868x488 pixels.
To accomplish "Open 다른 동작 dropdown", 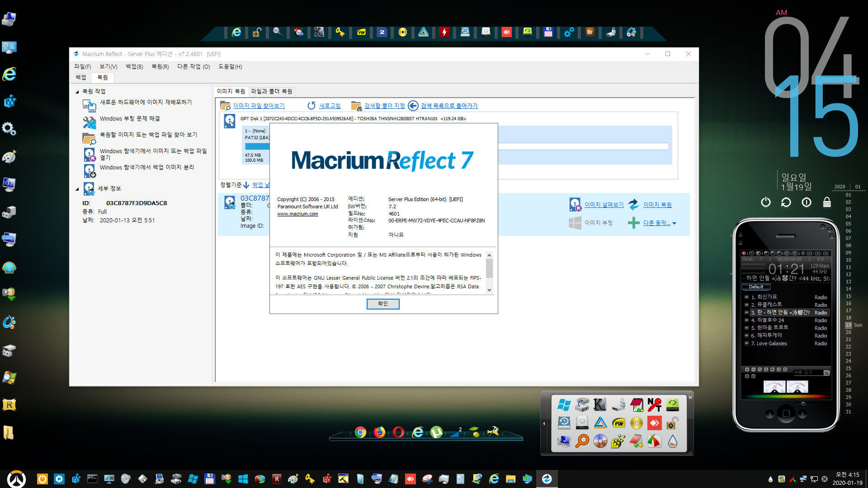I will point(660,223).
